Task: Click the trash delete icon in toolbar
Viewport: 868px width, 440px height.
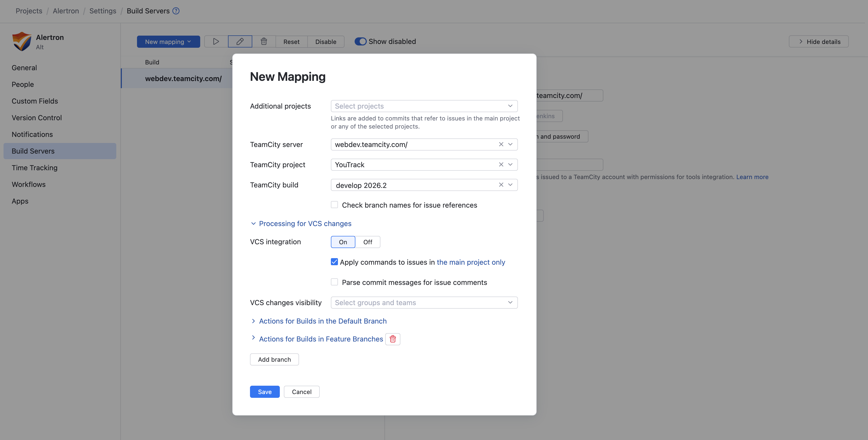Action: [264, 41]
